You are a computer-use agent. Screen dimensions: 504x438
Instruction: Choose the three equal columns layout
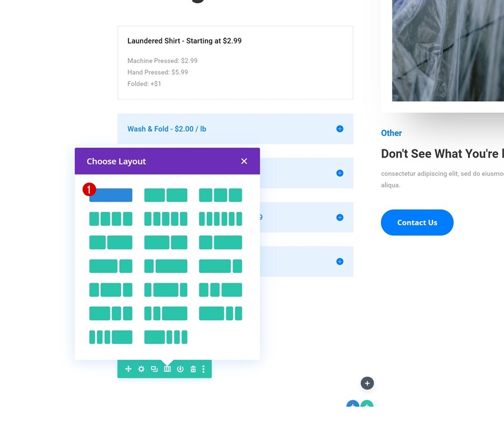click(x=220, y=195)
